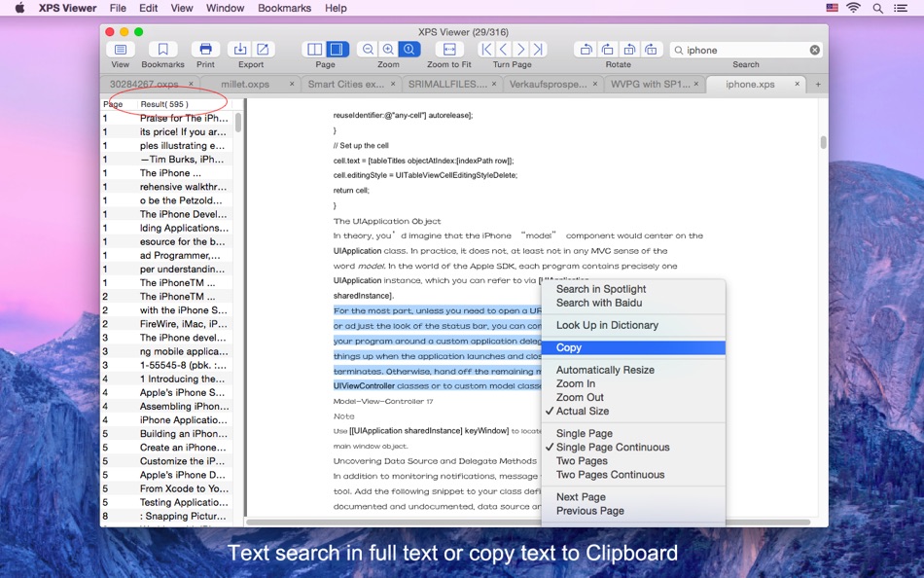924x578 pixels.
Task: Click the rightmost icon in the Rotate group
Action: (x=651, y=50)
